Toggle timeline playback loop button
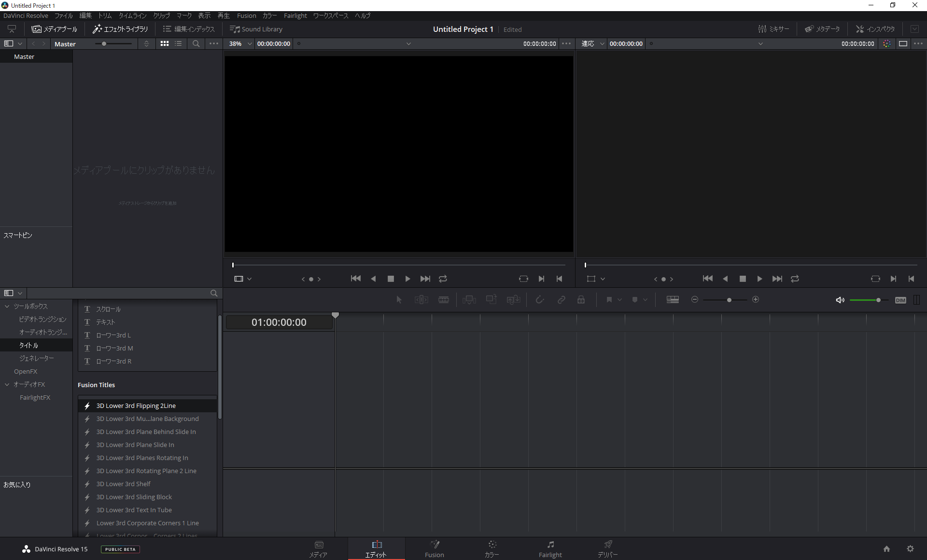927x560 pixels. coord(795,279)
